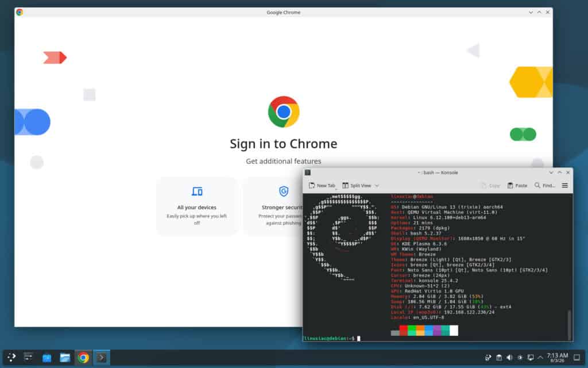Screen dimensions: 588x368
Task: Click the "192.168.122.236/24" local IP line
Action: pos(443,312)
